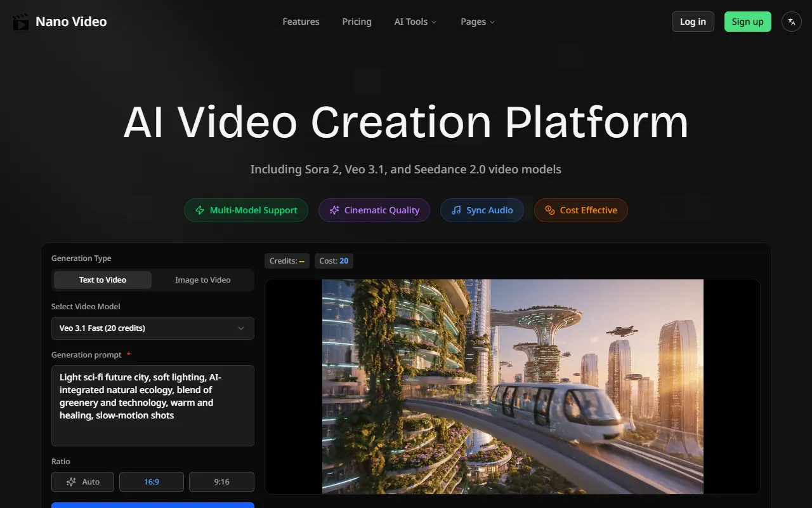Expand the AI Tools menu
The width and height of the screenshot is (812, 508).
point(415,22)
